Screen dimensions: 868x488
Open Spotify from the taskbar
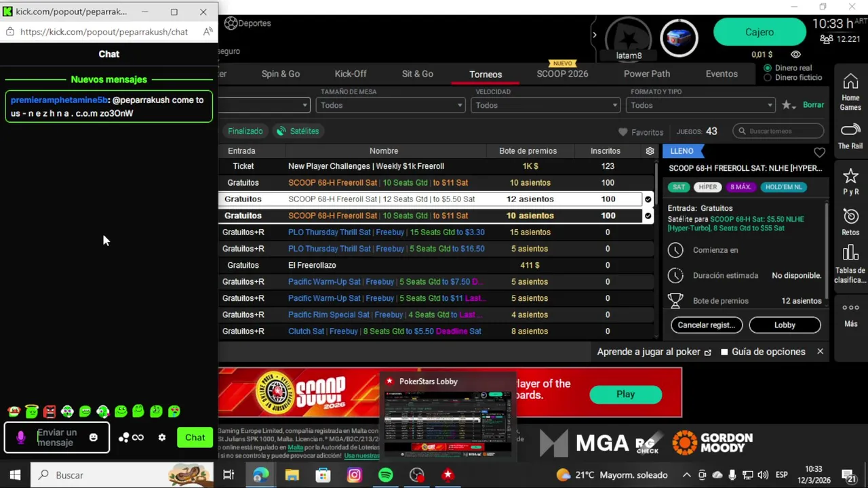tap(385, 475)
